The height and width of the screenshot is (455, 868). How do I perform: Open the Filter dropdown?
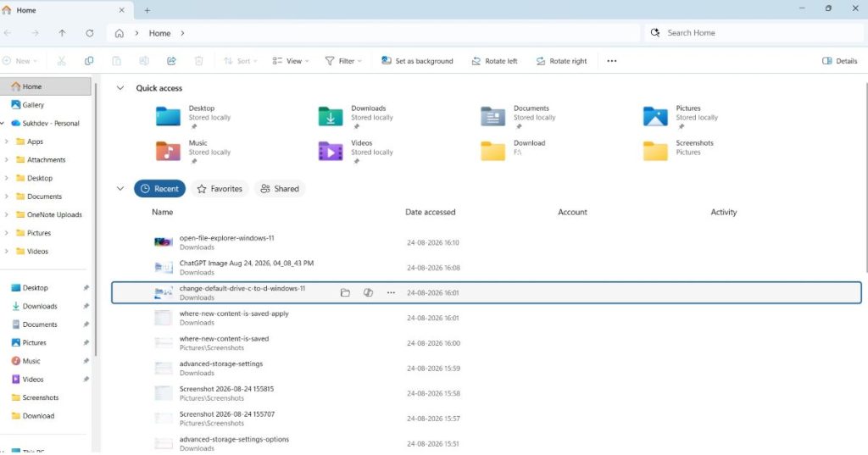click(x=344, y=61)
